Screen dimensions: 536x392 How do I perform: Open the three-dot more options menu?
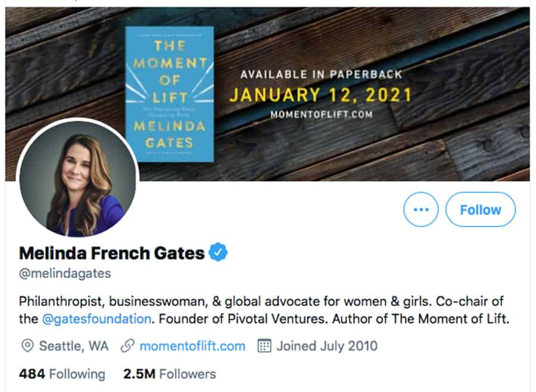pos(421,209)
